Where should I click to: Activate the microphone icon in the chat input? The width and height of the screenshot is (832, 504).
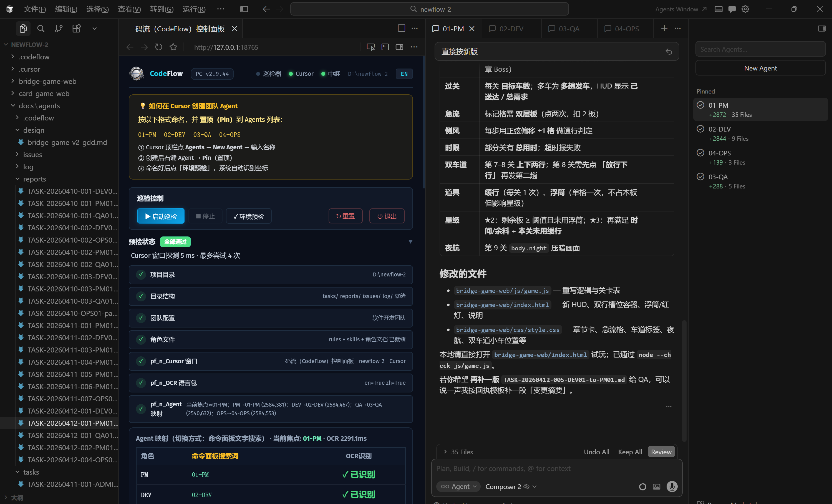pyautogui.click(x=672, y=487)
